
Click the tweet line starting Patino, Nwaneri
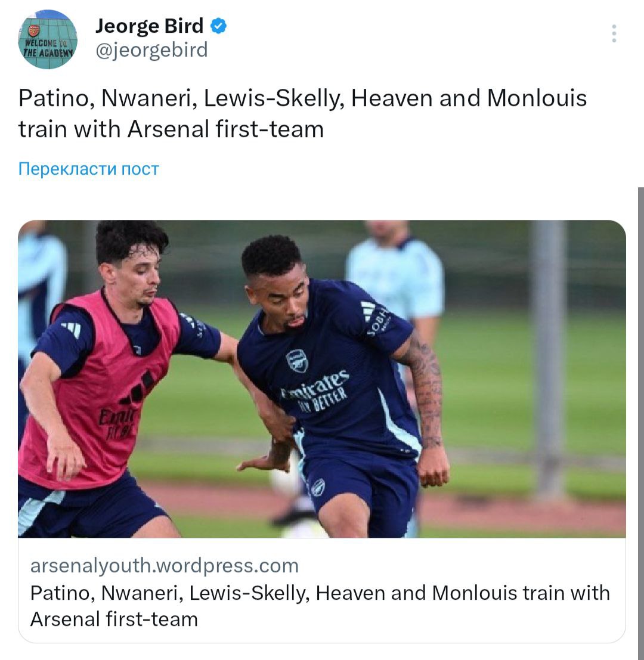(x=302, y=99)
